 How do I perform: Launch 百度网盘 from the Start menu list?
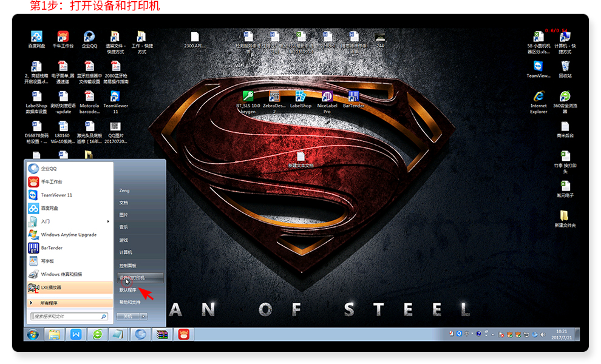click(x=70, y=208)
